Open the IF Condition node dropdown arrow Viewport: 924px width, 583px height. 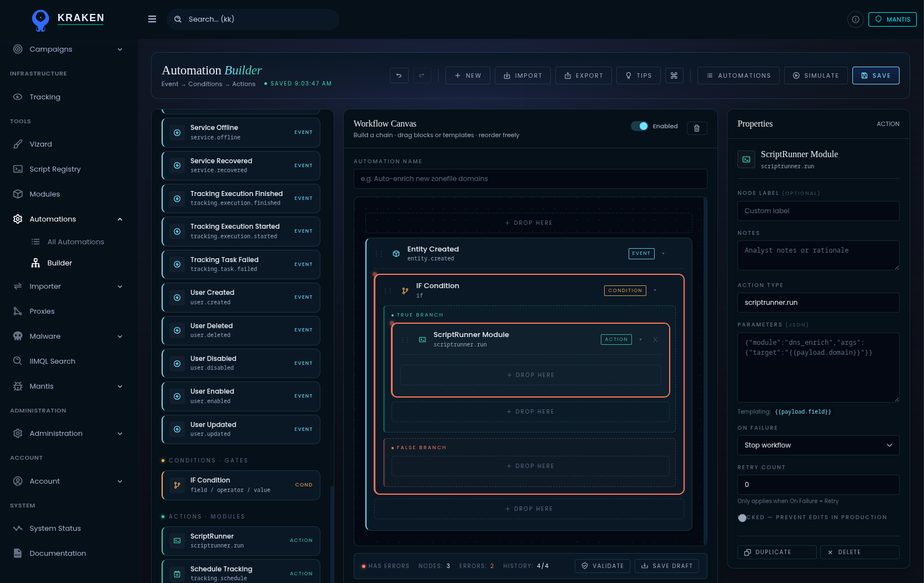[655, 290]
